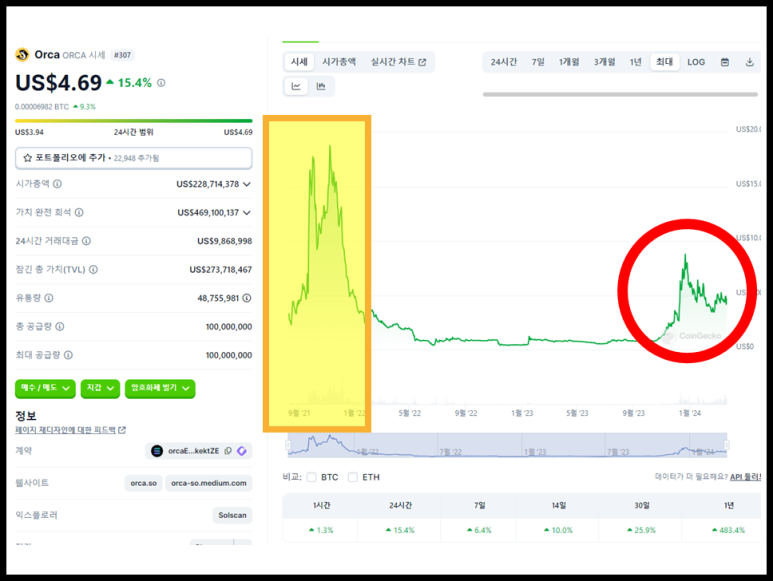The image size is (773, 581).
Task: Click the download chart data icon
Action: (749, 62)
